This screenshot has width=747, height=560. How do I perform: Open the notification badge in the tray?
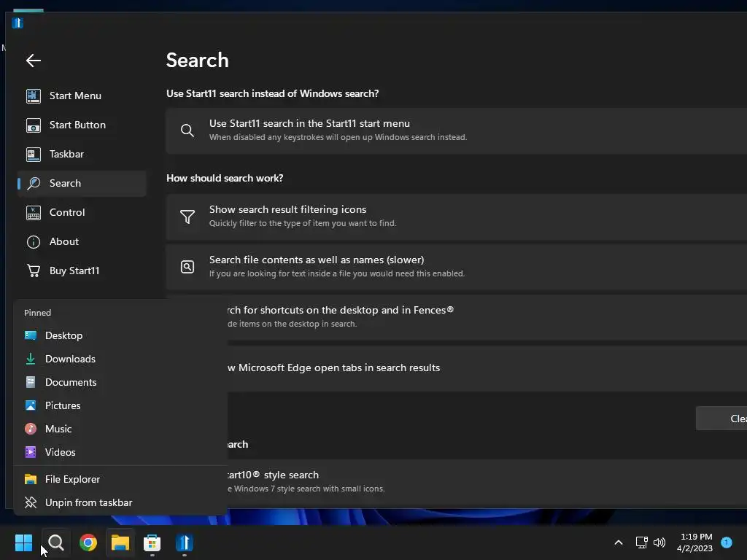(x=727, y=542)
